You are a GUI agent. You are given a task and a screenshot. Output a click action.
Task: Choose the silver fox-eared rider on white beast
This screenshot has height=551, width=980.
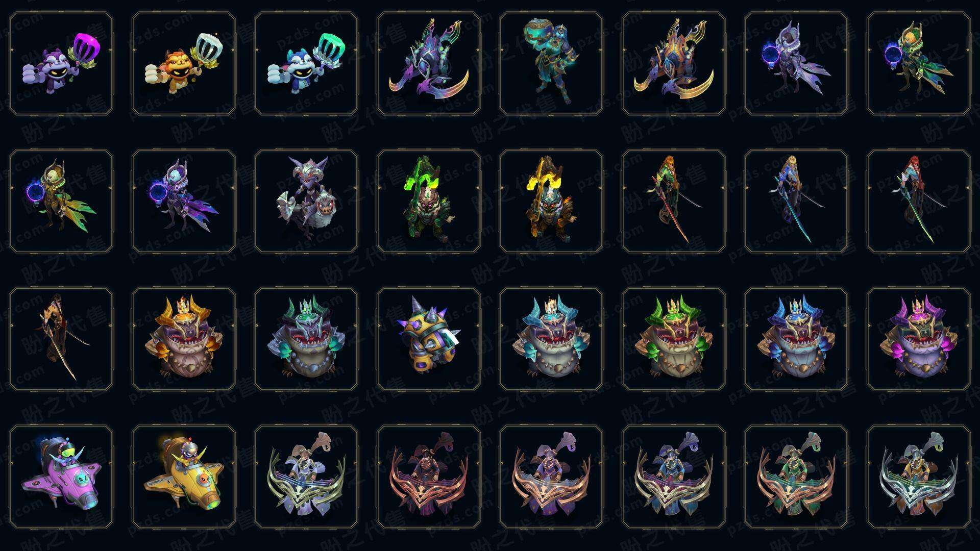(306, 201)
